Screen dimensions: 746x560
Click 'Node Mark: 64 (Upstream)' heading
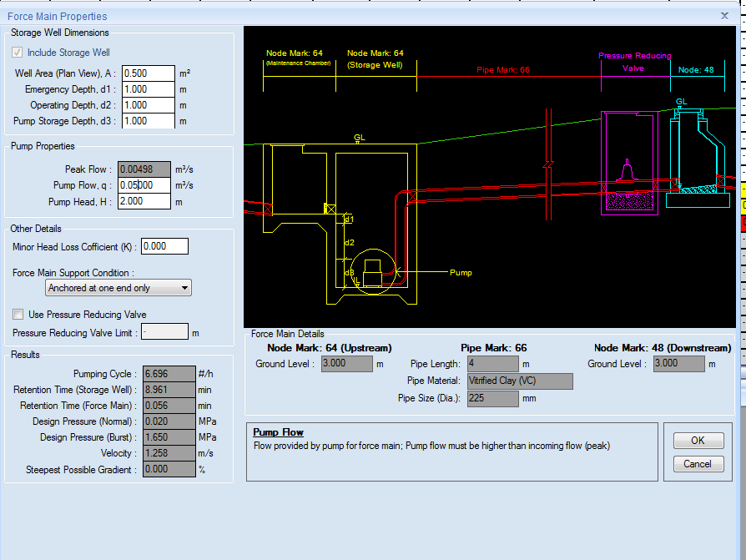(330, 348)
